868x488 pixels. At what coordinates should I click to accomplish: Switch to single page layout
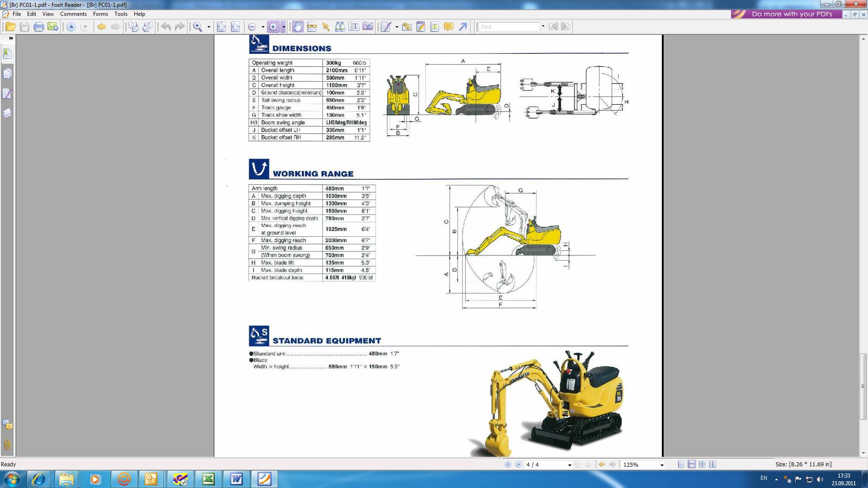[x=681, y=464]
